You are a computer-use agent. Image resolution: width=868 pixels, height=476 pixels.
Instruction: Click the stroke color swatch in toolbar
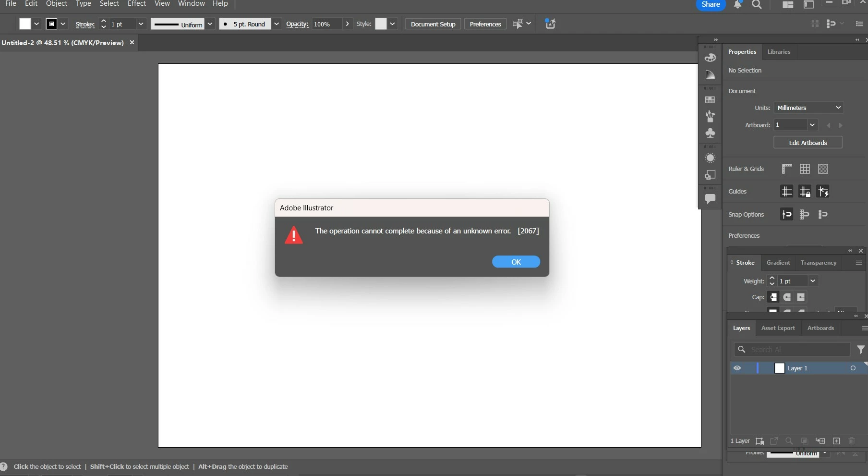pyautogui.click(x=51, y=24)
